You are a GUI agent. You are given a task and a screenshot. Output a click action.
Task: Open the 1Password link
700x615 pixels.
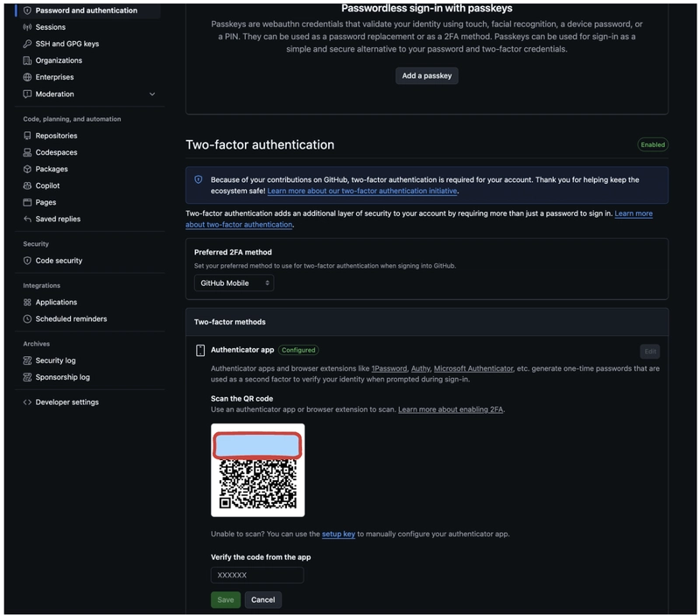click(x=389, y=368)
